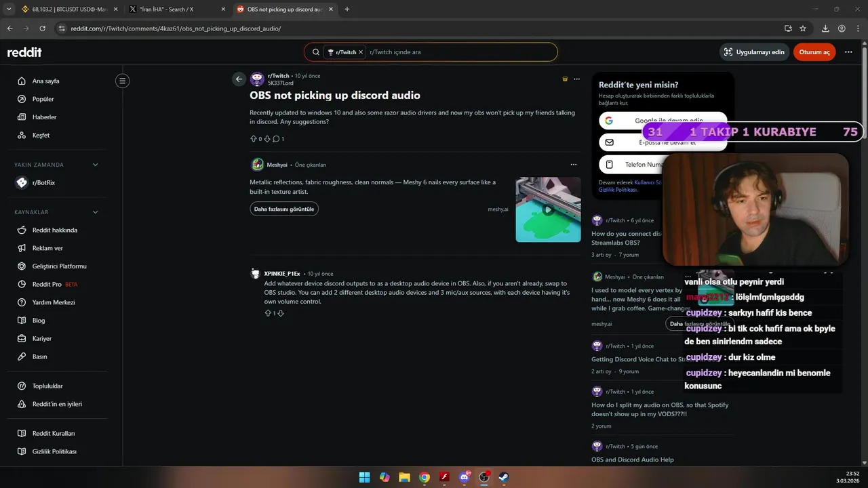Upvote XPINKIE_P1Ex's comment
The width and height of the screenshot is (868, 488).
(268, 313)
